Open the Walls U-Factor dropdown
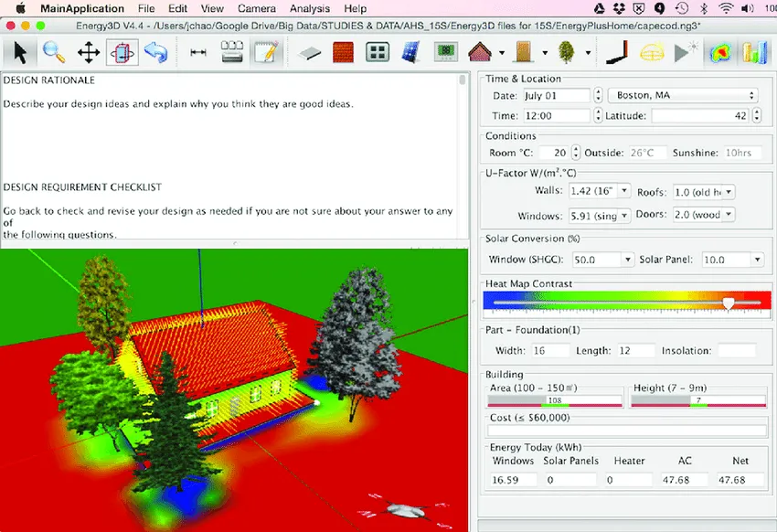The height and width of the screenshot is (532, 777). point(600,191)
